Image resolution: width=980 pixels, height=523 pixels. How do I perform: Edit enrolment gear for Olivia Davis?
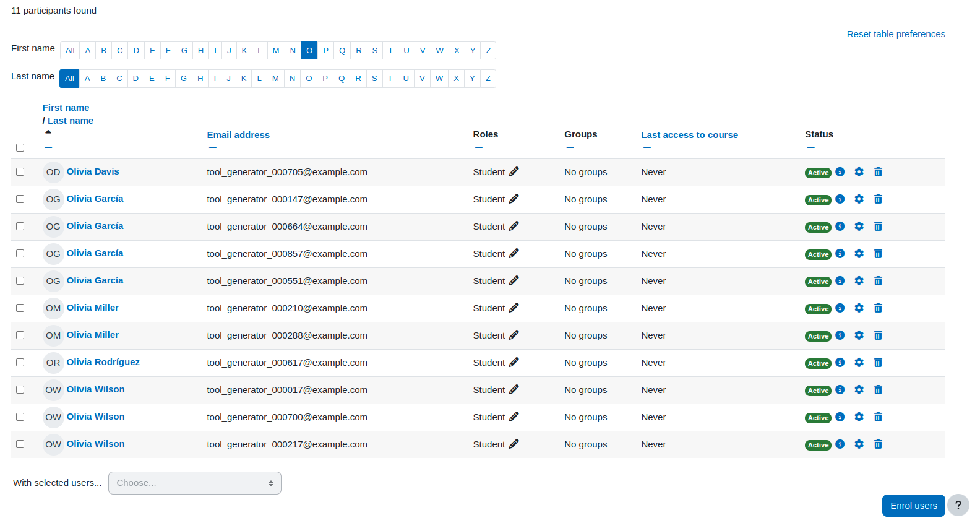tap(859, 171)
